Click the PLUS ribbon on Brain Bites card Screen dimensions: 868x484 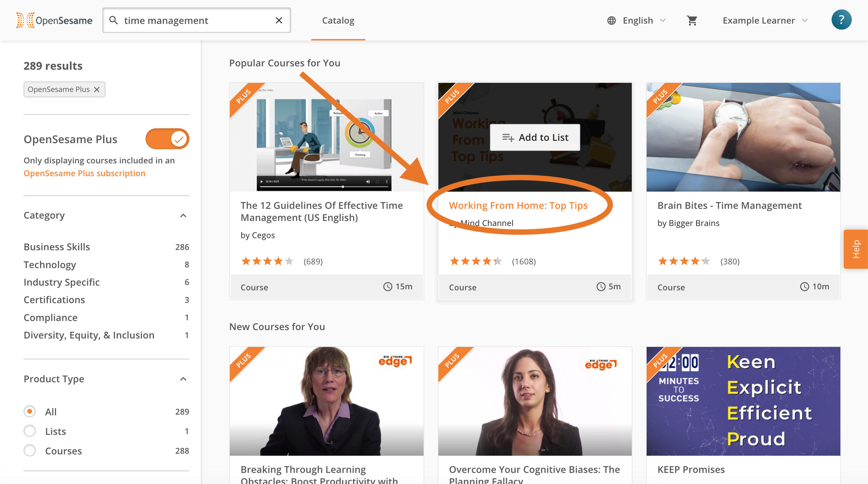[x=662, y=98]
